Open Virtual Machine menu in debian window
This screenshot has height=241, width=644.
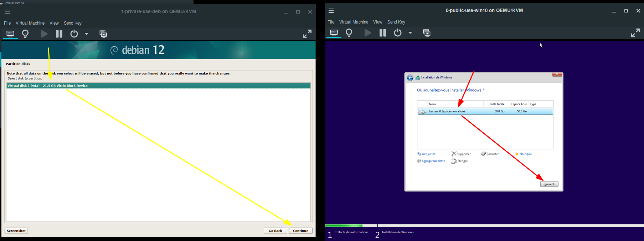coord(30,23)
